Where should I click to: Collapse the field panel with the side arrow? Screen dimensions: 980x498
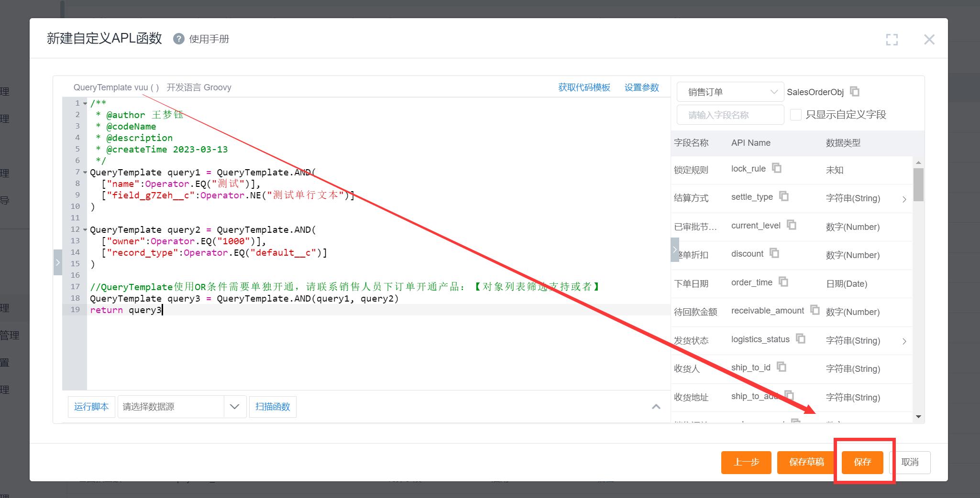tap(675, 249)
